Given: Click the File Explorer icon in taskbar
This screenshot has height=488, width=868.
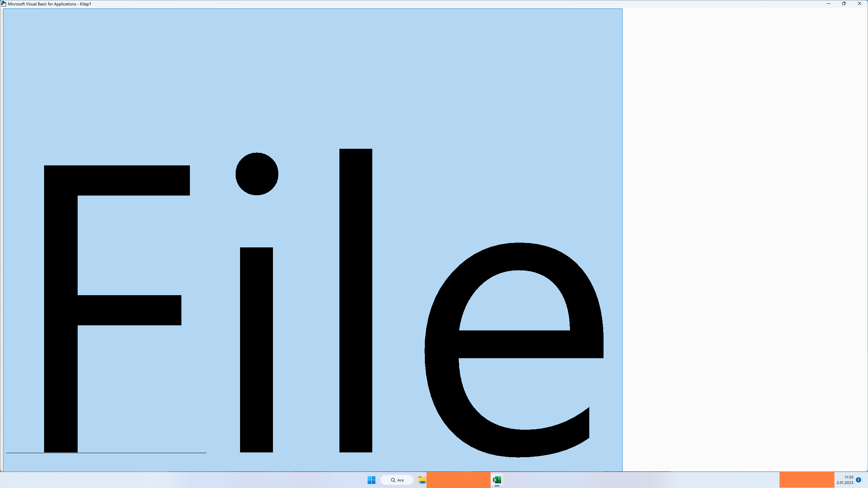Looking at the screenshot, I should point(421,480).
